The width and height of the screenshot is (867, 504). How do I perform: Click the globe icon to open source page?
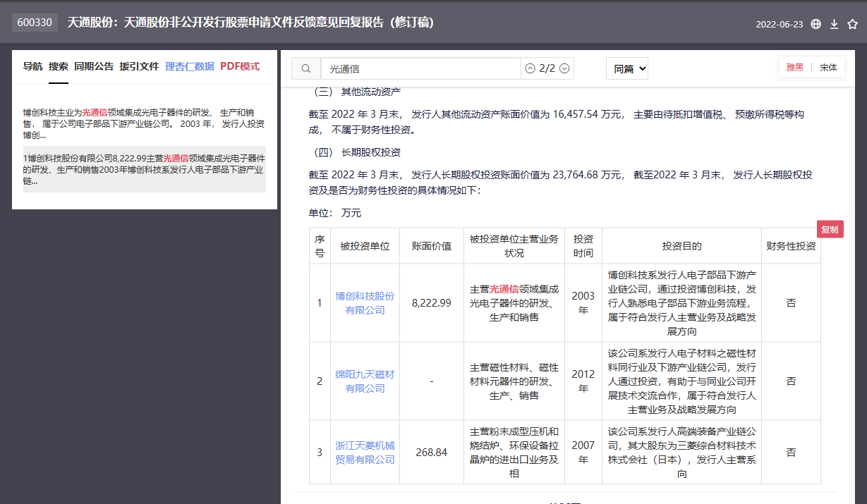(817, 23)
